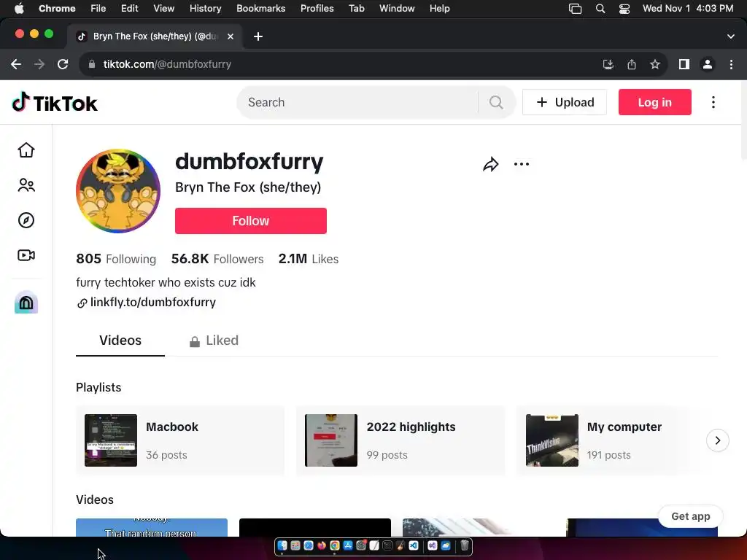Open the Window menu

(397, 8)
